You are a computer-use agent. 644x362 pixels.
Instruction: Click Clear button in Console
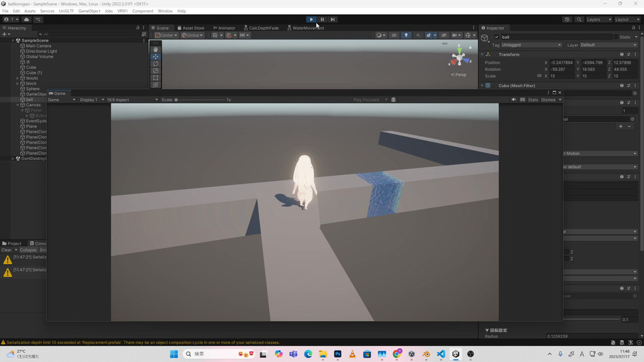click(7, 250)
